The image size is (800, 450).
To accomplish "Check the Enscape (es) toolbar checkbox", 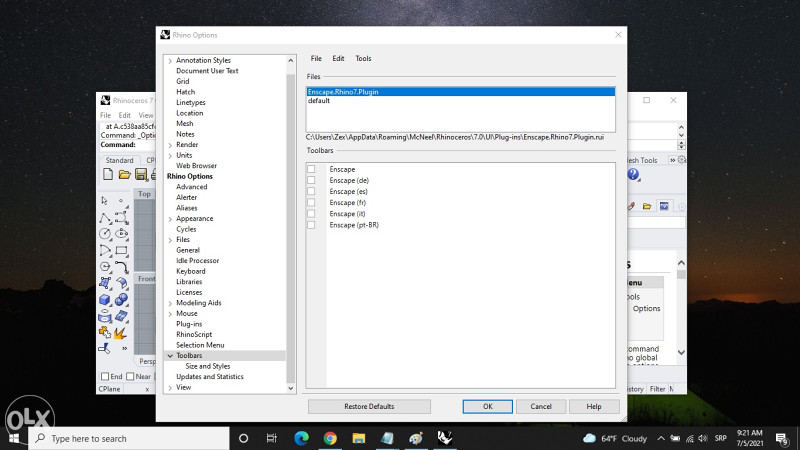I will pos(311,191).
